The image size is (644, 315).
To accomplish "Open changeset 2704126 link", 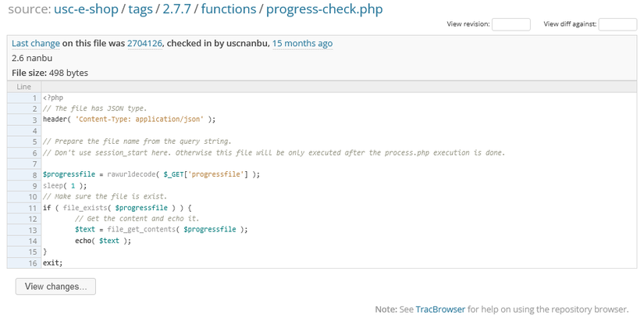I will click(144, 44).
